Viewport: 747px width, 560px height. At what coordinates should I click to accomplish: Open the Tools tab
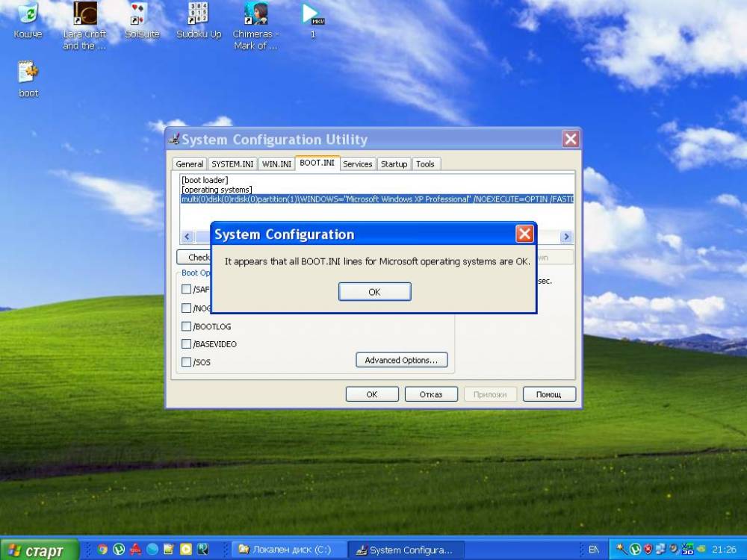(425, 164)
